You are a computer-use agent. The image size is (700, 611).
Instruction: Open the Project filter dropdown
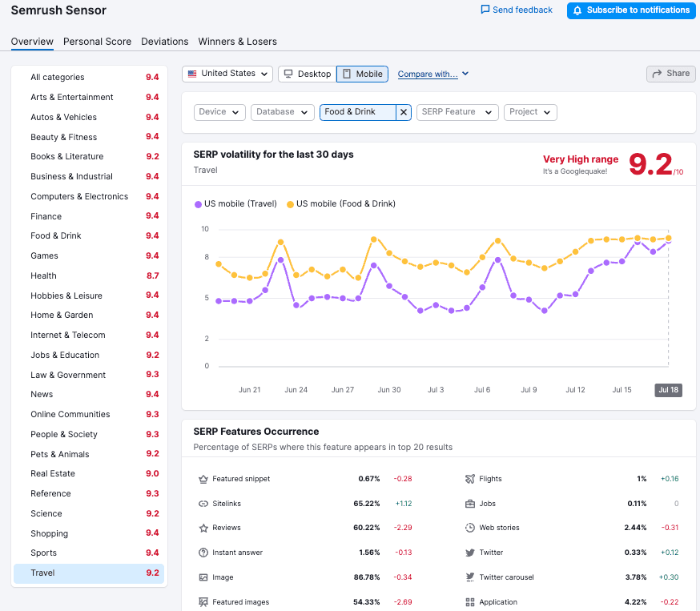[x=530, y=112]
